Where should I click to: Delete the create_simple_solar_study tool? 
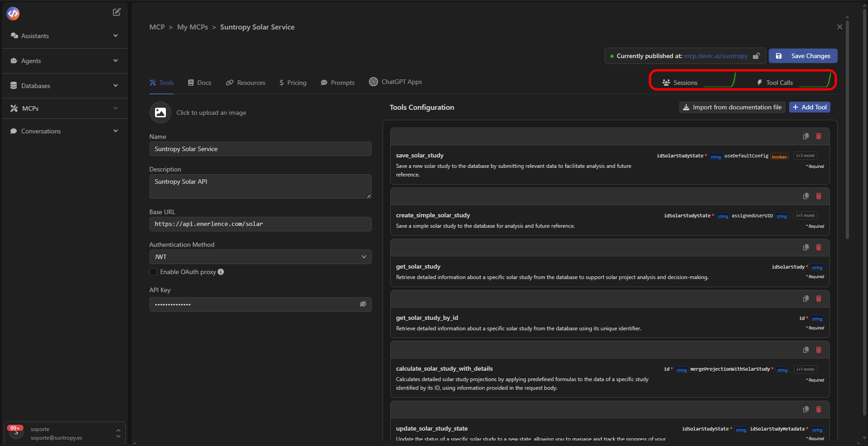pyautogui.click(x=819, y=196)
